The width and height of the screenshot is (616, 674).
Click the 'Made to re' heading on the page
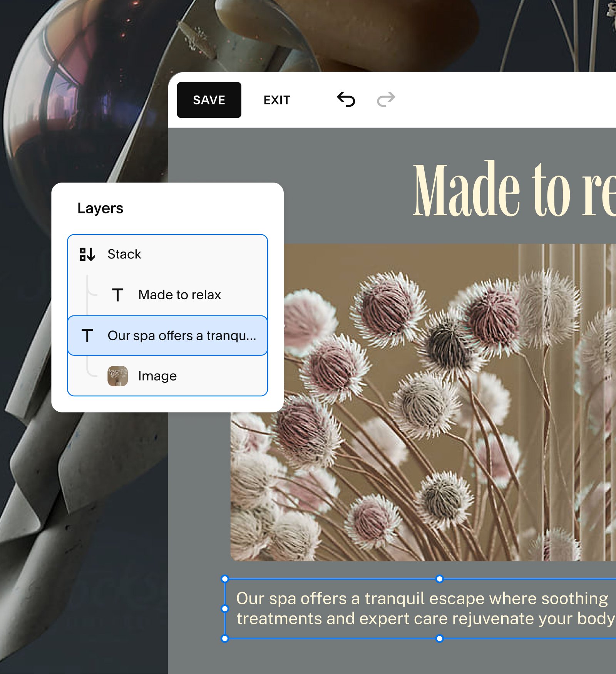point(500,189)
